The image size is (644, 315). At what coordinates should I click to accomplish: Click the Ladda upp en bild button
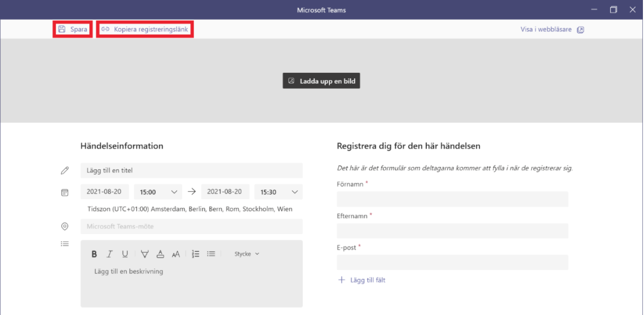[x=321, y=81]
